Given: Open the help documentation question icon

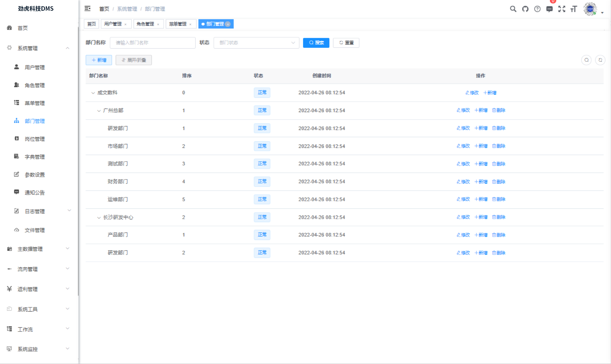Looking at the screenshot, I should pyautogui.click(x=537, y=9).
